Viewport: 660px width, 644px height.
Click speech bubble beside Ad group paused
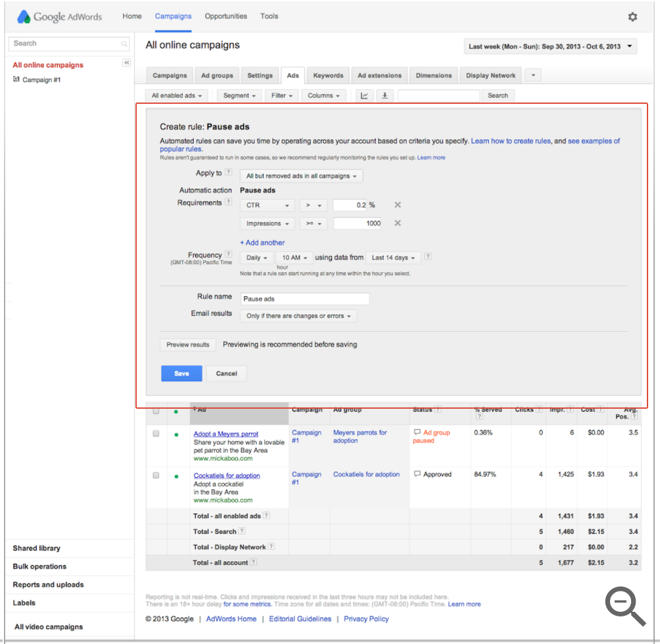417,432
